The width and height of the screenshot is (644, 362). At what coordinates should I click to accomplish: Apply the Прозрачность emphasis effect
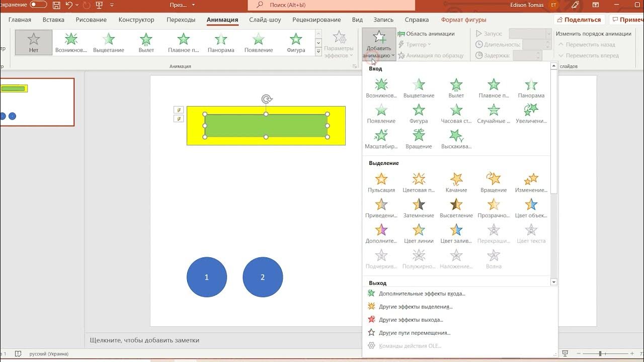click(x=494, y=208)
